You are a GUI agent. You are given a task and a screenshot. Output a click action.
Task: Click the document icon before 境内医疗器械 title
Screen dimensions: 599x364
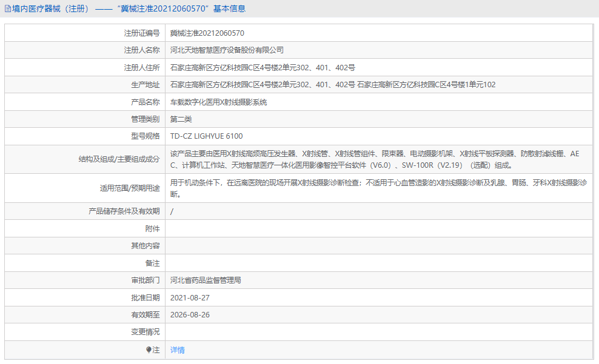coord(8,8)
